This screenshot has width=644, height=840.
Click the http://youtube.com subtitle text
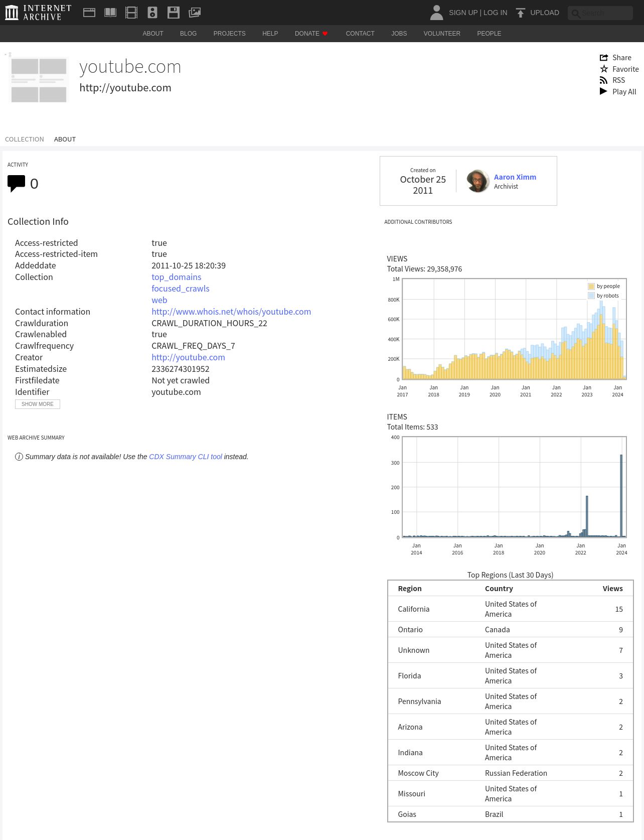[x=125, y=88]
